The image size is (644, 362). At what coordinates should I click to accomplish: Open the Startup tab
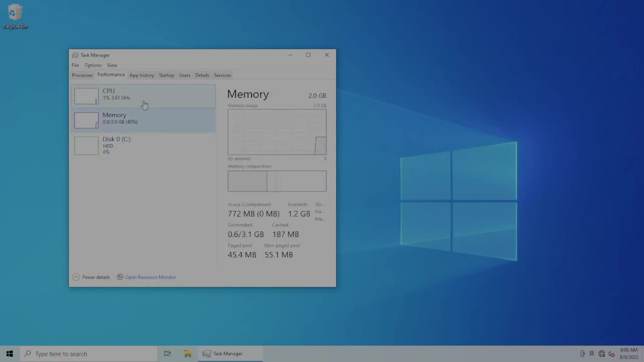pos(167,75)
